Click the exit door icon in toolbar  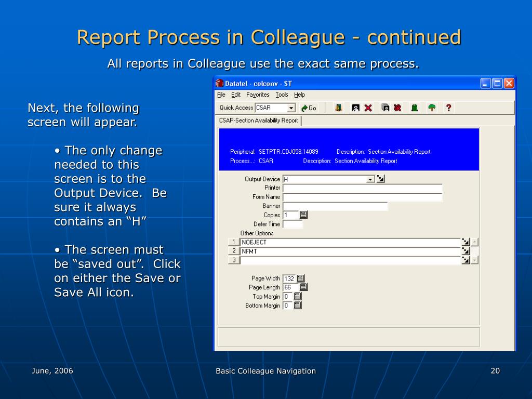pyautogui.click(x=338, y=108)
